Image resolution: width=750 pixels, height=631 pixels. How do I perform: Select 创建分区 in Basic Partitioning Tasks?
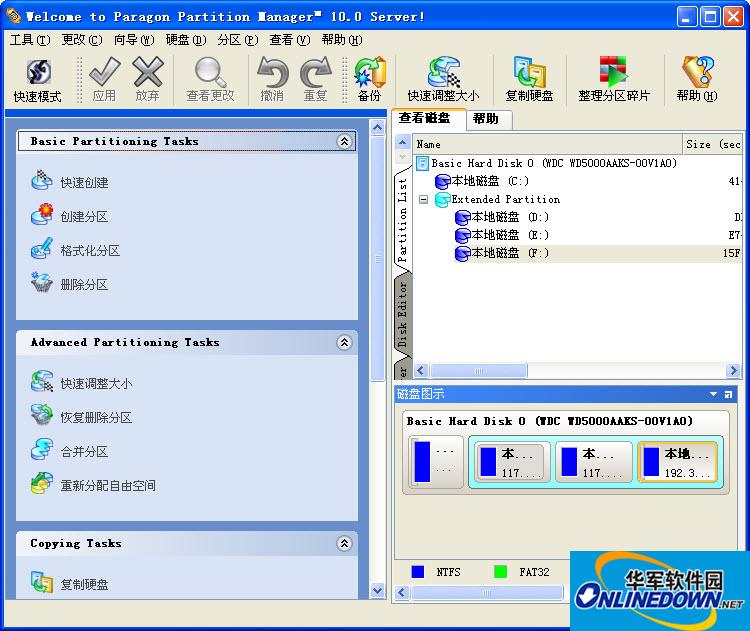click(83, 217)
